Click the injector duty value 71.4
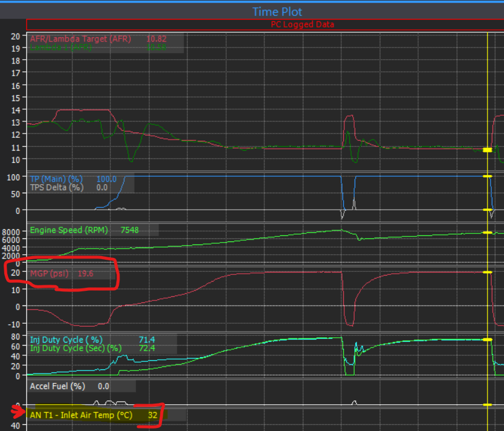The width and height of the screenshot is (504, 431). click(147, 340)
